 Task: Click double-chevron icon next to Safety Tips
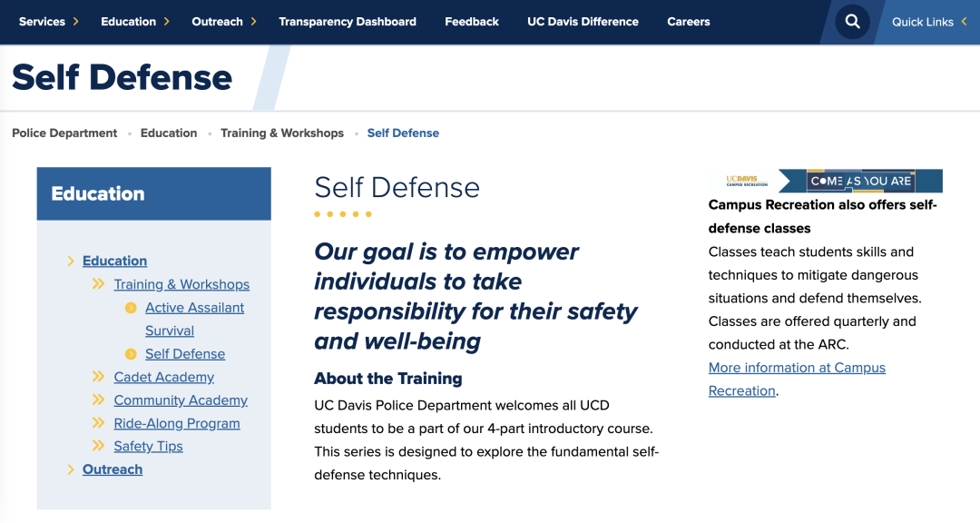coord(98,446)
